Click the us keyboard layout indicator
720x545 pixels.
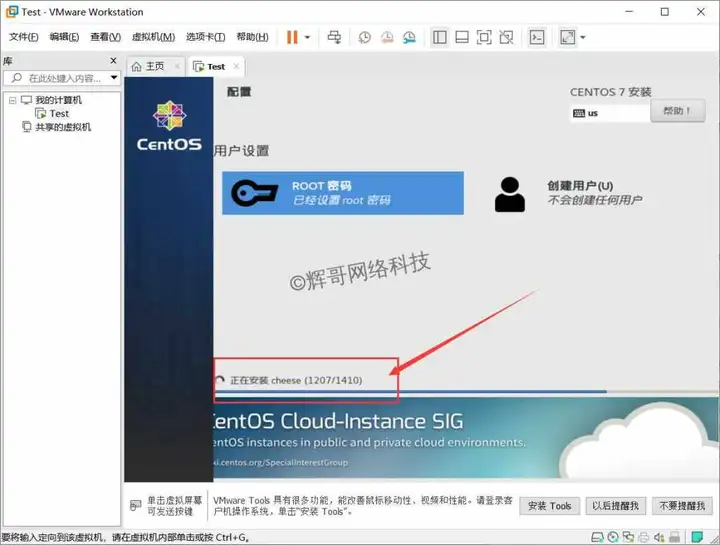(x=610, y=113)
